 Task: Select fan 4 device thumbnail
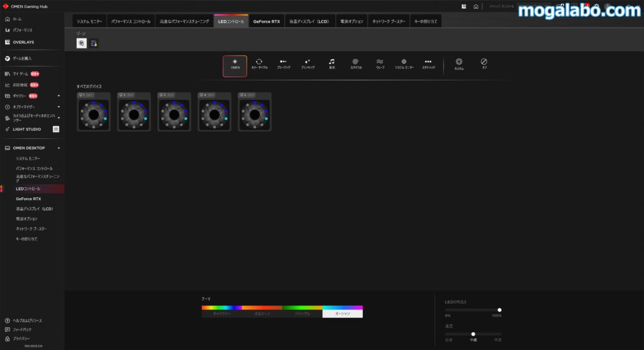tap(214, 112)
